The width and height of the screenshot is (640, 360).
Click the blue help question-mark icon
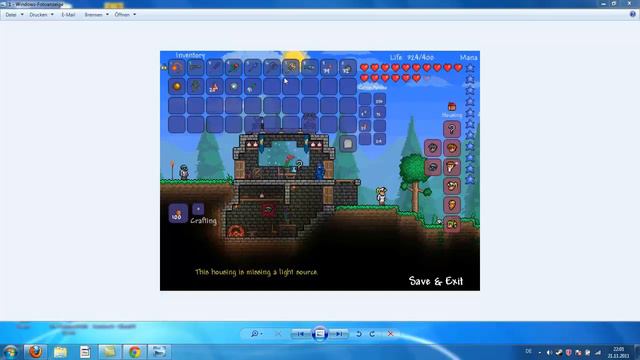coord(633,14)
